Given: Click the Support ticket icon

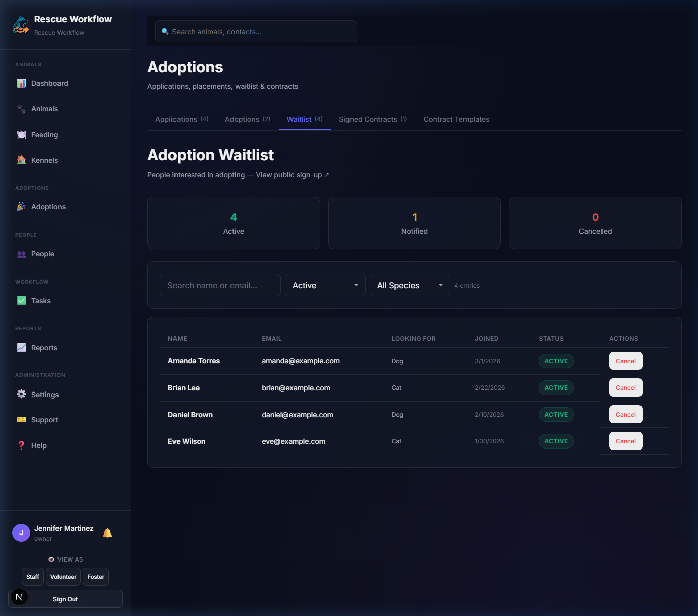Looking at the screenshot, I should coord(21,420).
